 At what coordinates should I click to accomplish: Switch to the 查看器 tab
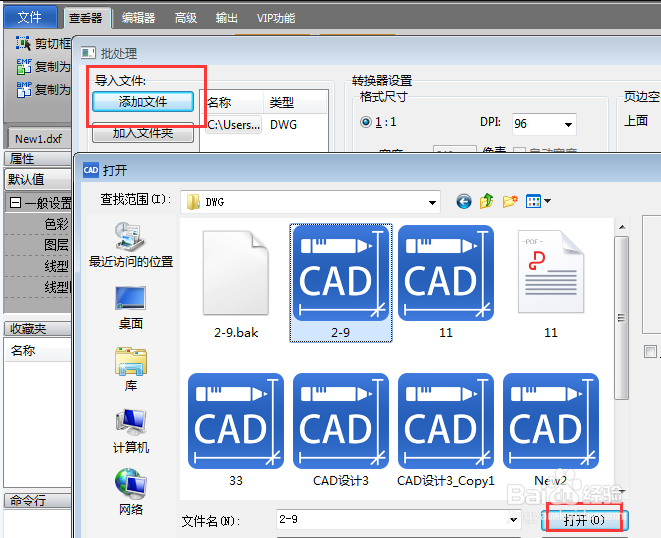(x=86, y=18)
